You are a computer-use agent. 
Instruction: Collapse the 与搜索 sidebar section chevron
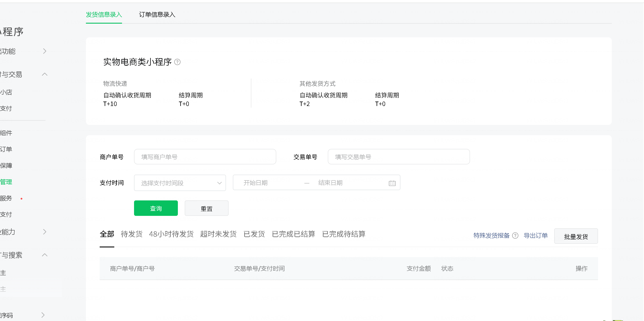[x=44, y=255]
